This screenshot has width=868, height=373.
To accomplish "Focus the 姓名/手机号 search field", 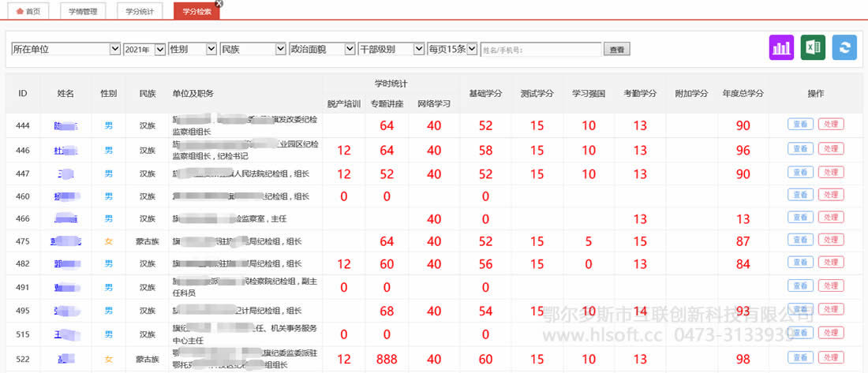I will pos(541,49).
